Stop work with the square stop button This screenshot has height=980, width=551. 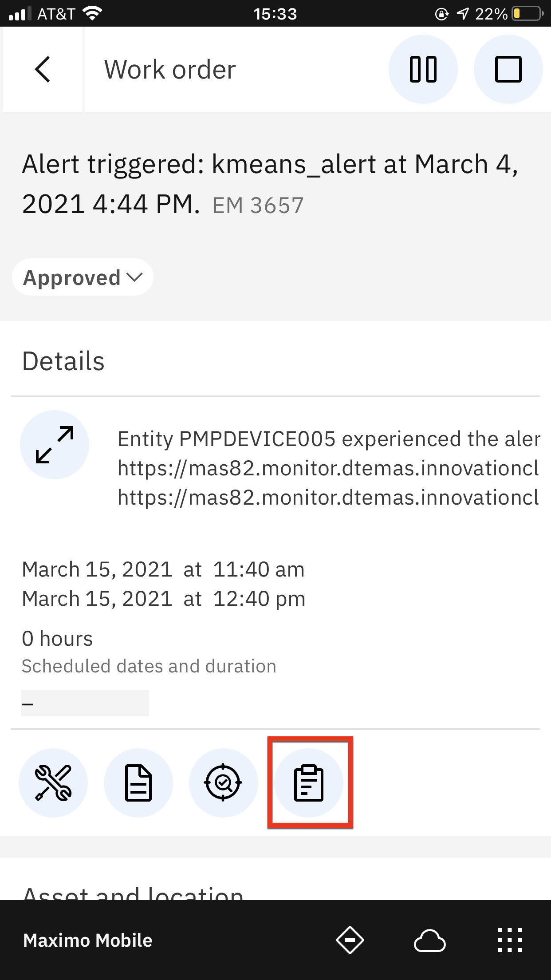[x=508, y=69]
